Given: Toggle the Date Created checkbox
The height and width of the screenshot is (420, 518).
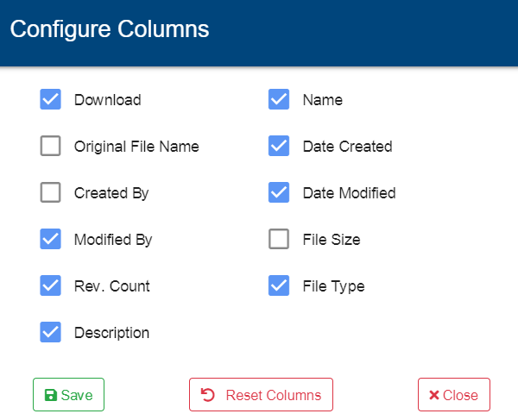Looking at the screenshot, I should (x=279, y=146).
